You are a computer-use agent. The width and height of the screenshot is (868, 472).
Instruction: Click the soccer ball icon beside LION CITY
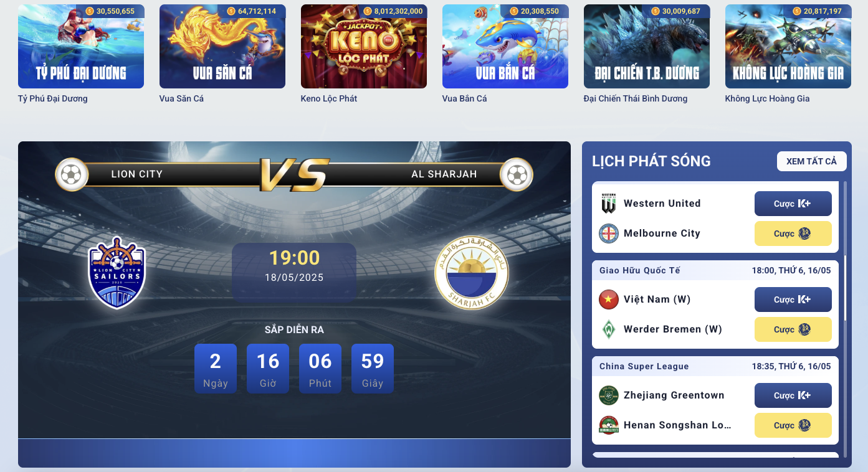pyautogui.click(x=71, y=174)
